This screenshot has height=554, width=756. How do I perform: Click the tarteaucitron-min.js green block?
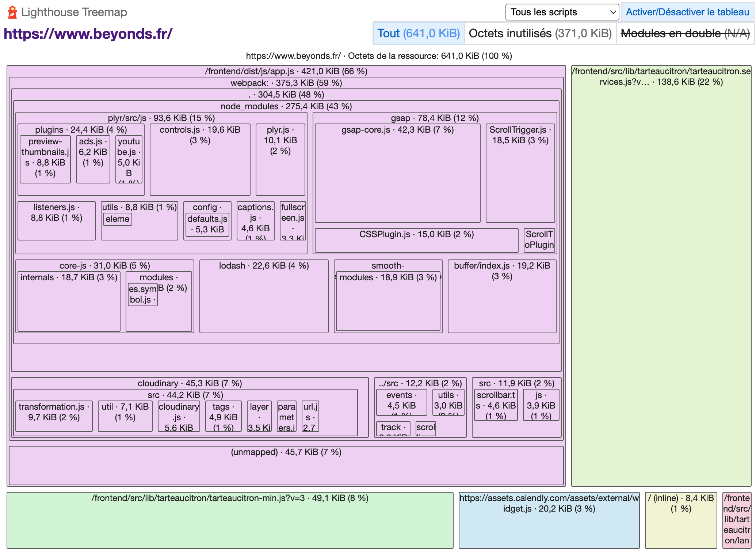(x=229, y=519)
